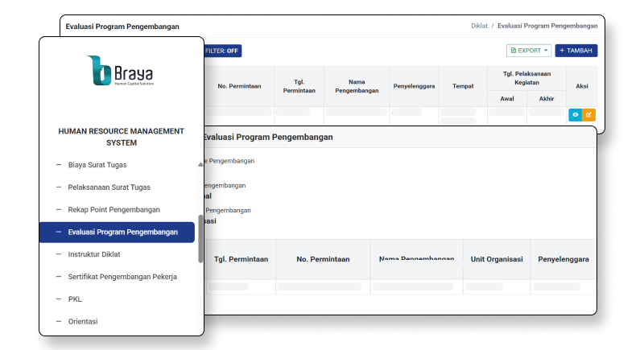Open Sertifikat Pengembangan Pekerja
This screenshot has height=350, width=644.
pyautogui.click(x=122, y=277)
